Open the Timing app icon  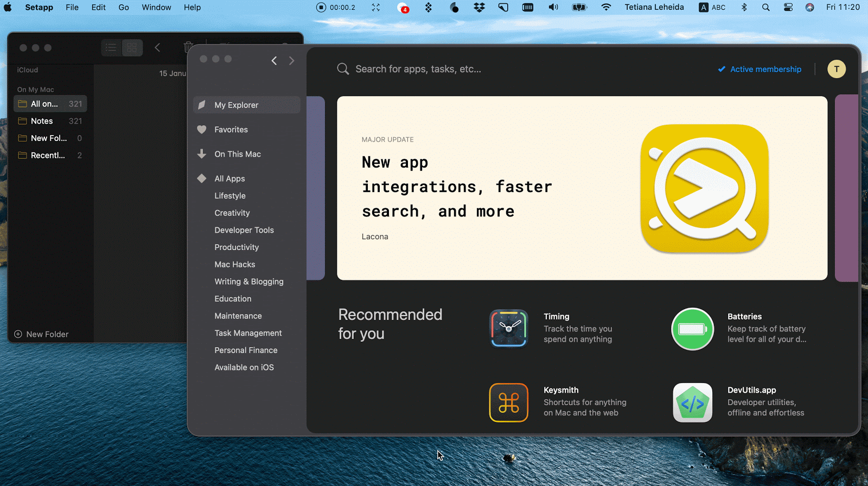(x=508, y=328)
